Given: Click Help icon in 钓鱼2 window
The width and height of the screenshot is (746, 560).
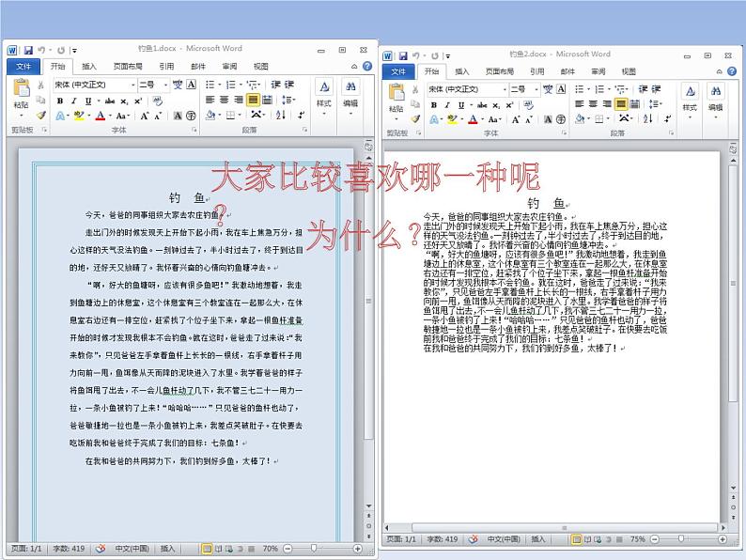Looking at the screenshot, I should pyautogui.click(x=732, y=71).
